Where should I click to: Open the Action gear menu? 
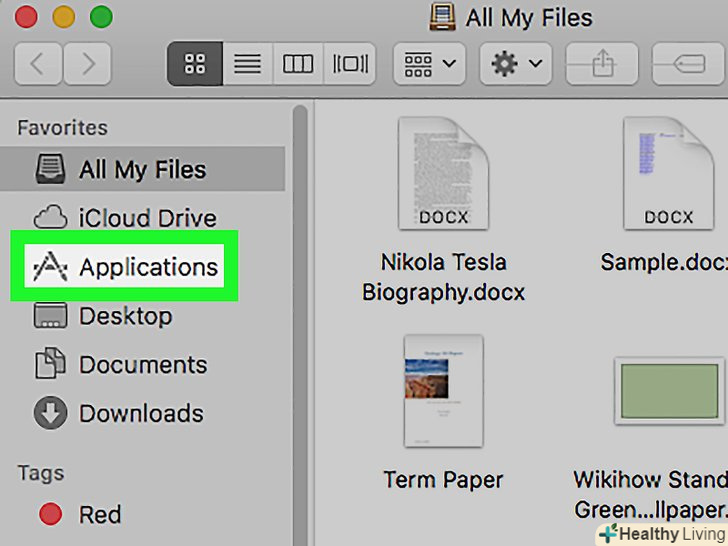pos(515,65)
